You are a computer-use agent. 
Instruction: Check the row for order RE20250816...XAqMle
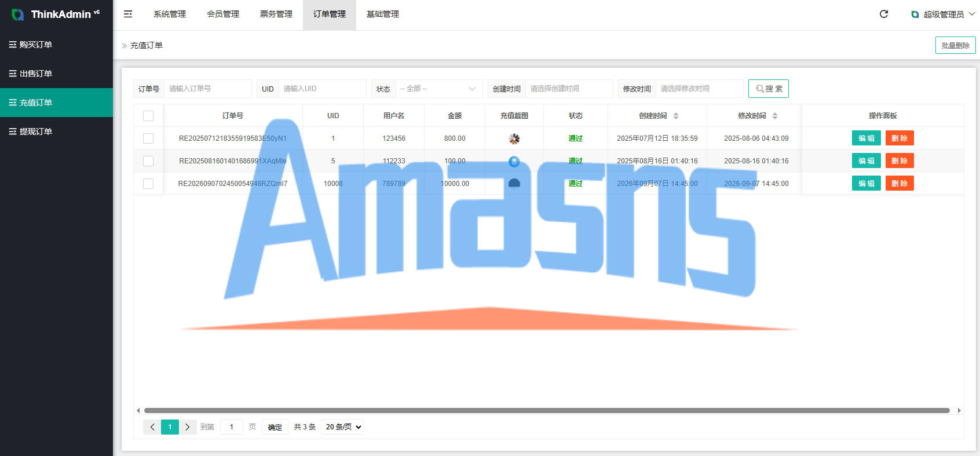148,161
